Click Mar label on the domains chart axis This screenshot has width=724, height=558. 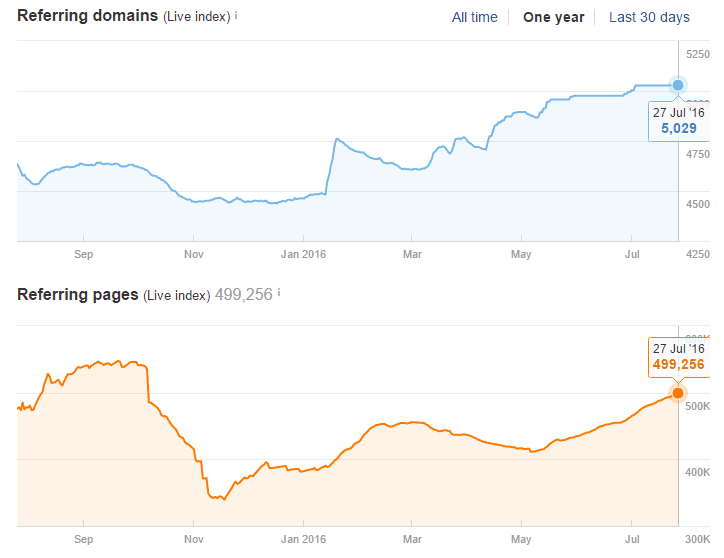point(412,254)
